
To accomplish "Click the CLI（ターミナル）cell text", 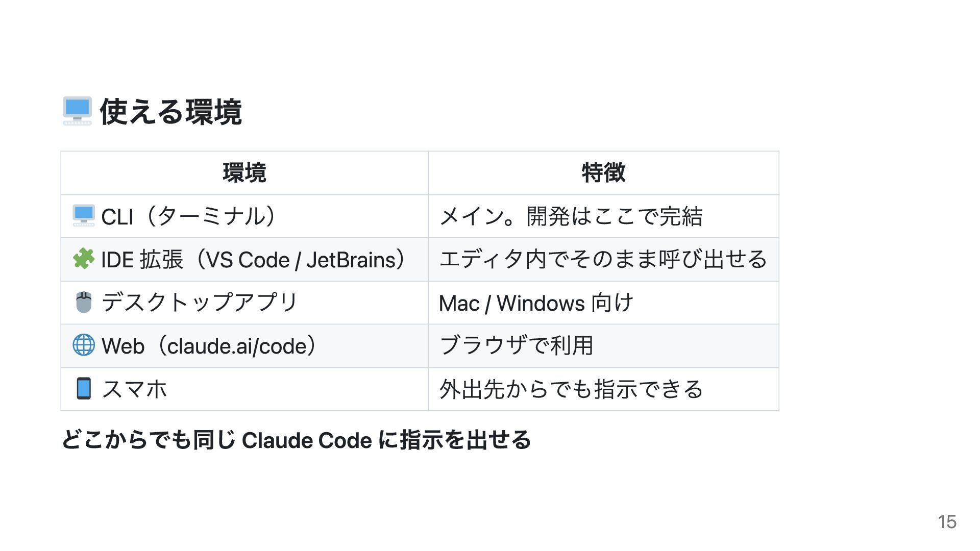I will (x=188, y=216).
